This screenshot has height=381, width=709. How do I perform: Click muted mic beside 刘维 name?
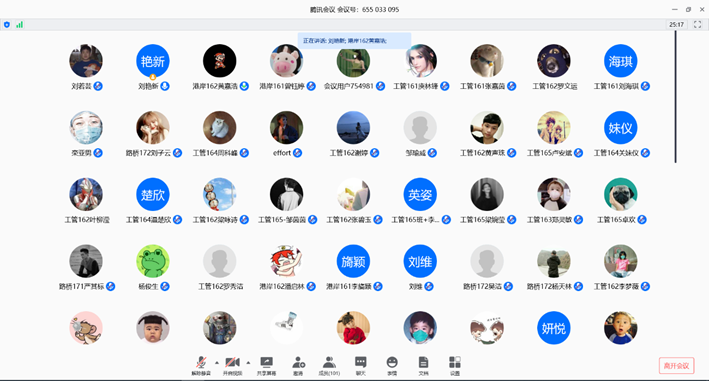click(x=429, y=286)
